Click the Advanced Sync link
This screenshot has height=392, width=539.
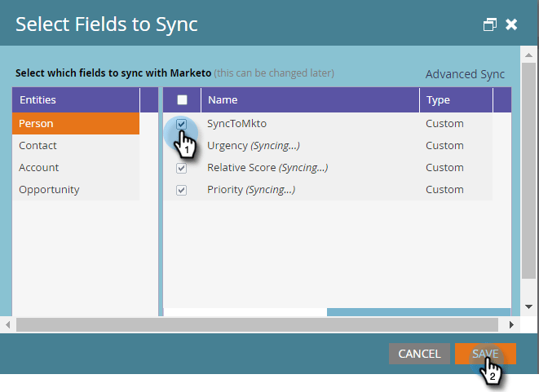pyautogui.click(x=465, y=74)
